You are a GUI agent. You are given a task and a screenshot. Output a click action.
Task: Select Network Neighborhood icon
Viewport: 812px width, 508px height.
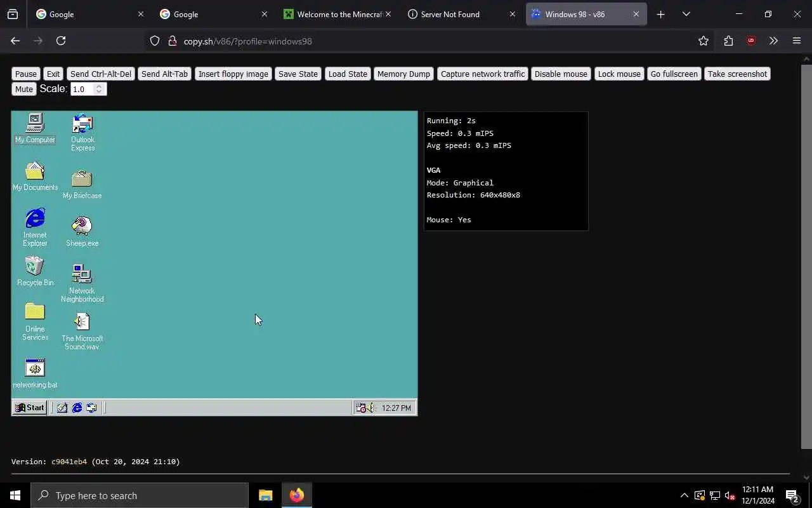[82, 283]
